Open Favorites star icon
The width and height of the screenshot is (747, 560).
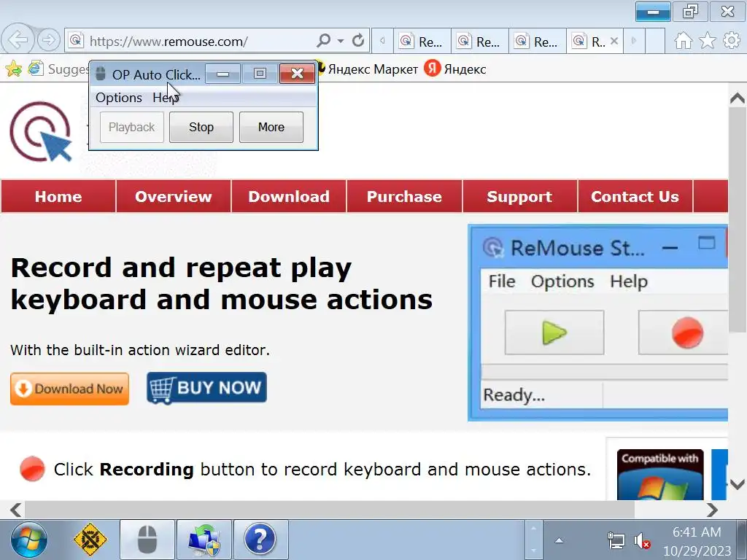[x=708, y=41]
